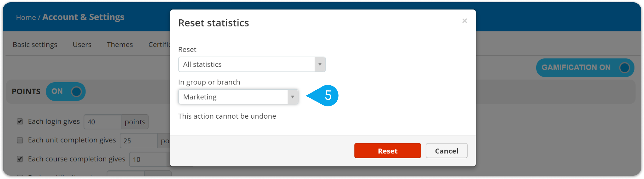
Task: Select the course completion field showing 10
Action: (x=148, y=160)
